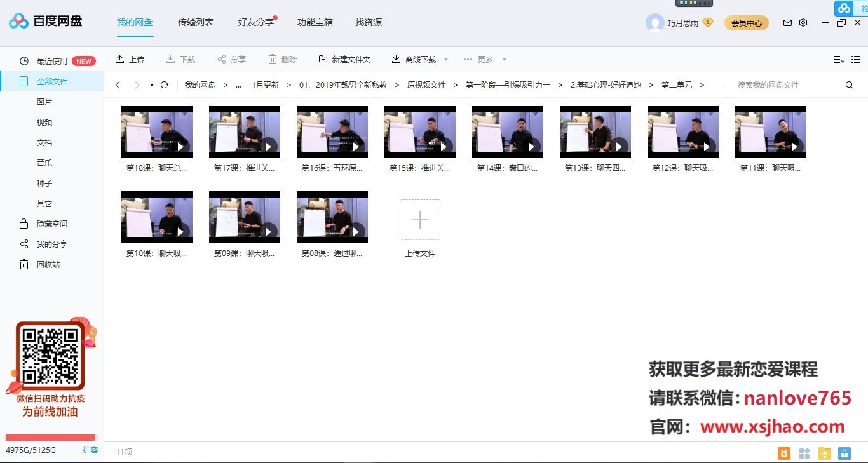868x463 pixels.
Task: Select the 第14课 video thumbnail
Action: coord(508,132)
